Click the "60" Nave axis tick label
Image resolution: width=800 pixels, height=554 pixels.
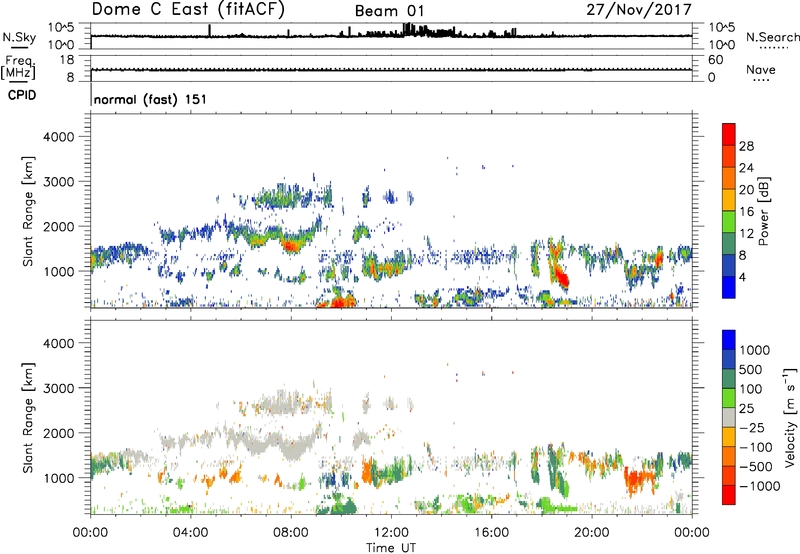(715, 60)
